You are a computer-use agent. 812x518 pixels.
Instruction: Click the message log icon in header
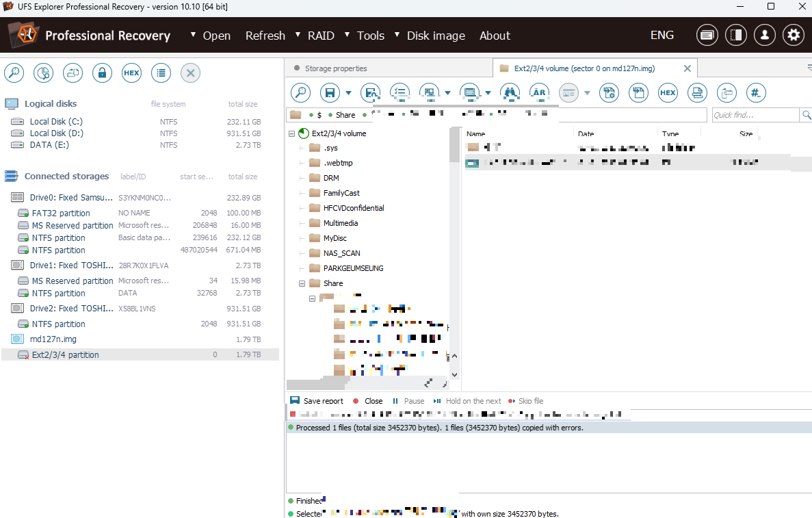[707, 35]
